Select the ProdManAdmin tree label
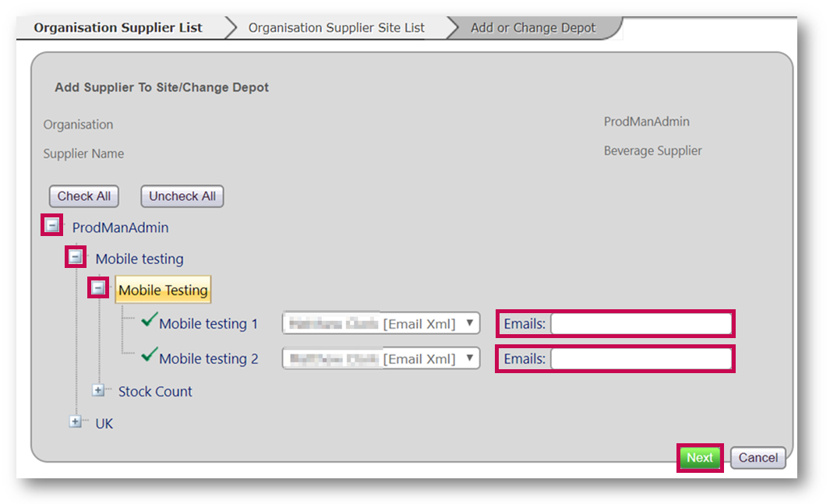Screen dimensions: 830x504 [120, 227]
